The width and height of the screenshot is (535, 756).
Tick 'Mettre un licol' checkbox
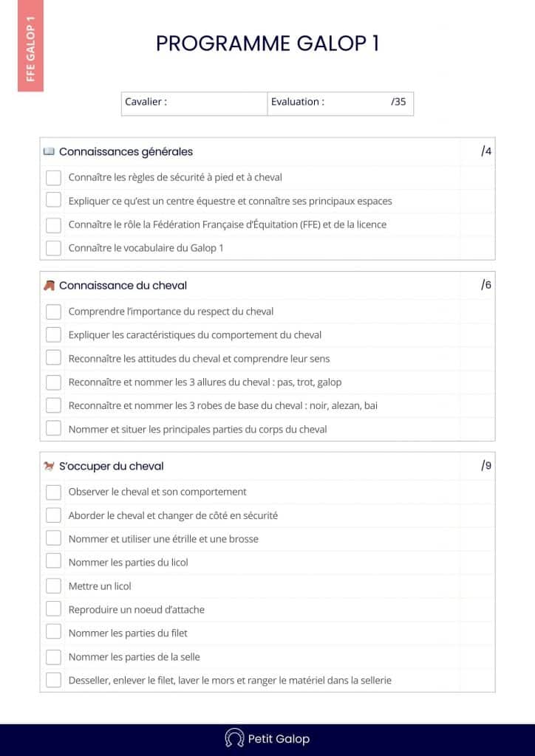53,586
